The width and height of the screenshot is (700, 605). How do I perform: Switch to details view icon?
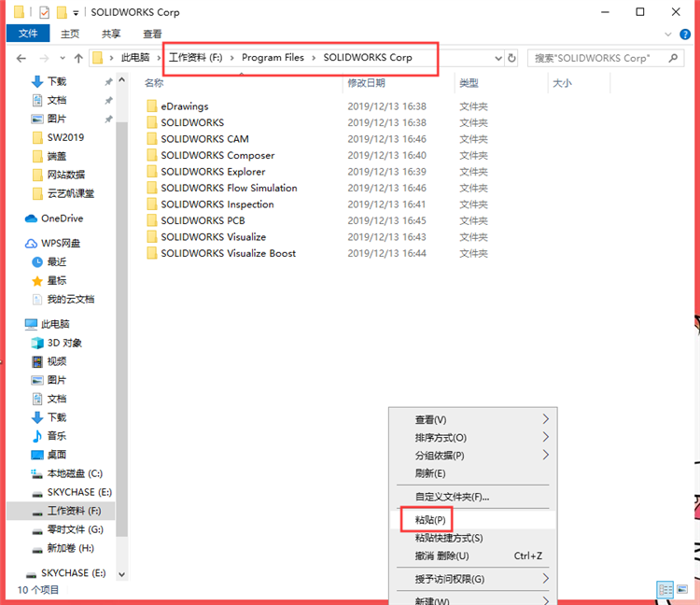pyautogui.click(x=665, y=590)
